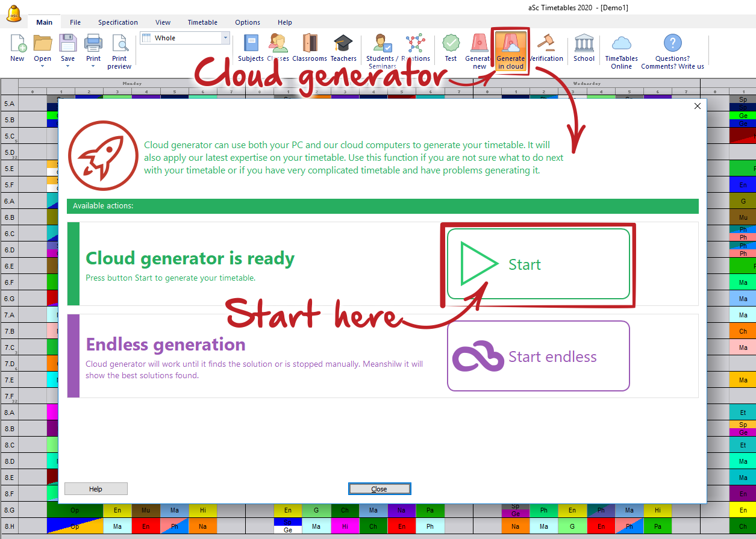
Task: Open the Specification menu
Action: [x=118, y=22]
